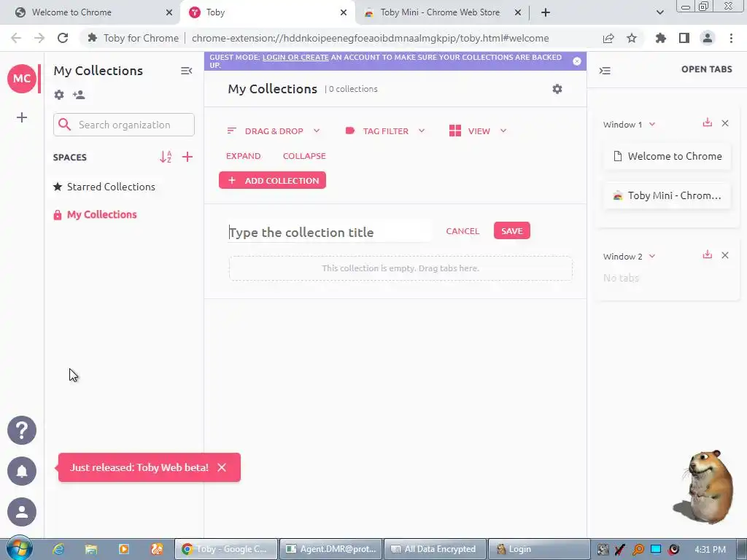The image size is (747, 560).
Task: Save Window 1 session icon
Action: click(708, 122)
